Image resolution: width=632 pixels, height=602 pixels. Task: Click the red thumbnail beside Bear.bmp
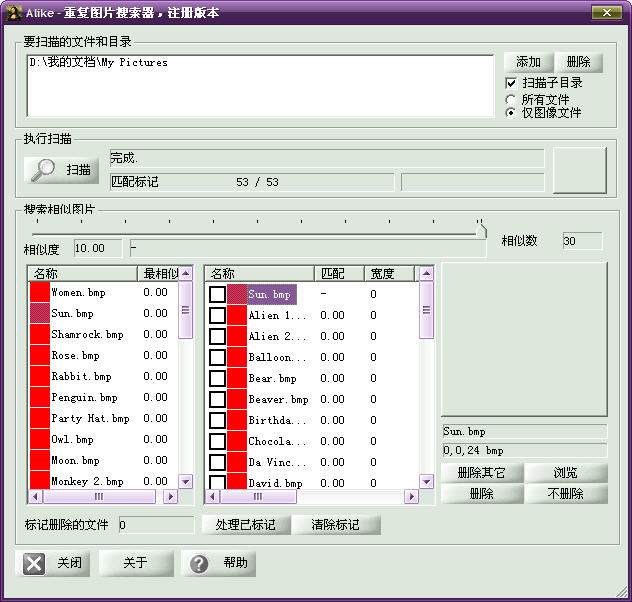click(237, 379)
